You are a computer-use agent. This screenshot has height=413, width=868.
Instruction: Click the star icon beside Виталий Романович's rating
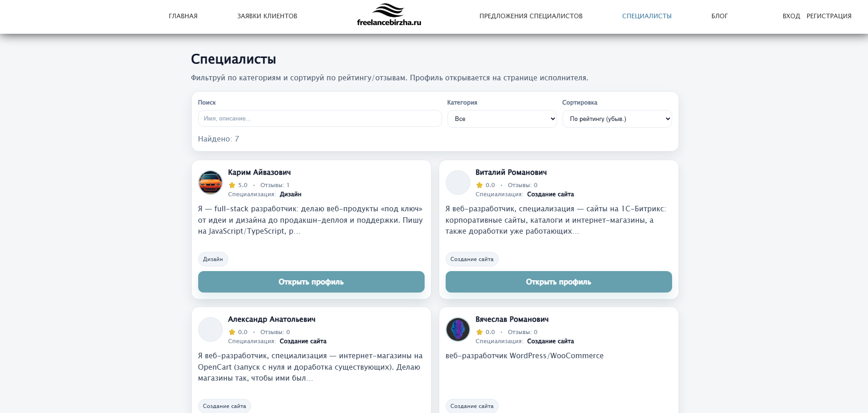(x=479, y=185)
